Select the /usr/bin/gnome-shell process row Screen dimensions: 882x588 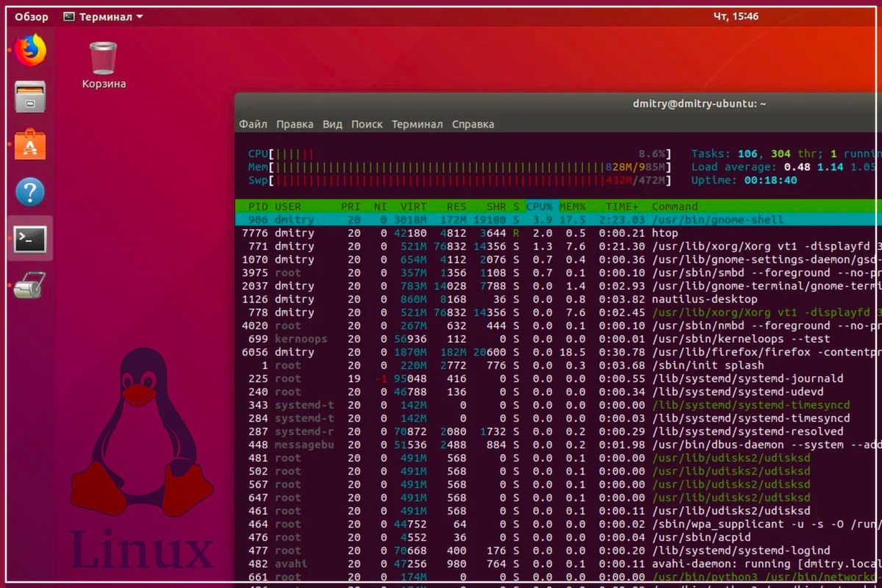(559, 220)
